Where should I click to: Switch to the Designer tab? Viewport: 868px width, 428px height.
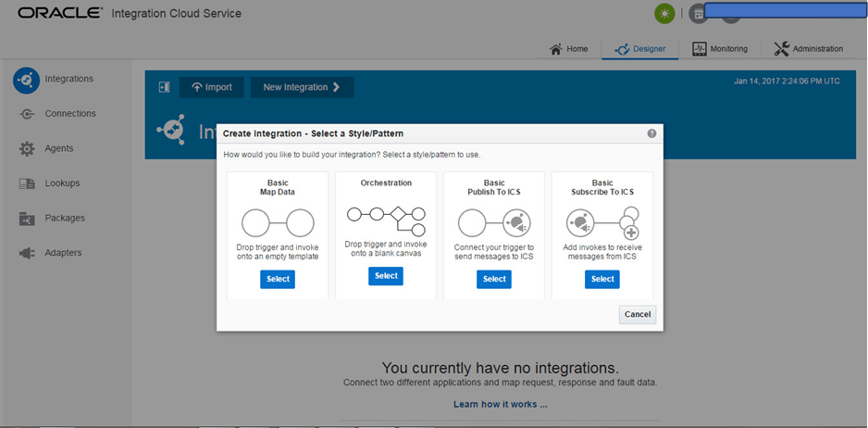[x=640, y=49]
